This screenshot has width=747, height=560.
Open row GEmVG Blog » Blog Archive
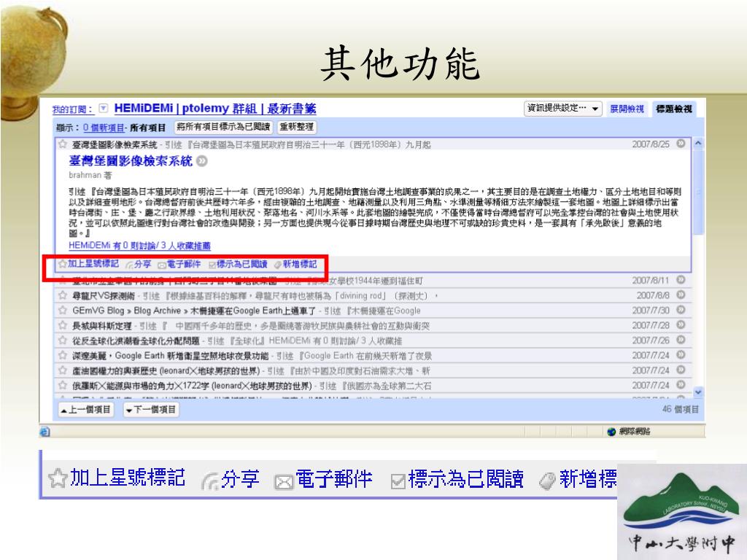coord(373,311)
